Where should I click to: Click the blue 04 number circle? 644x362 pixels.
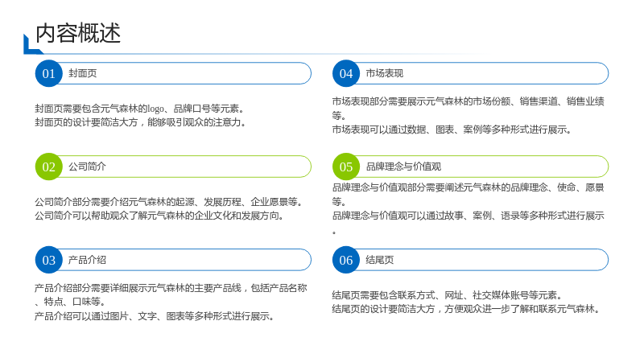(x=346, y=73)
